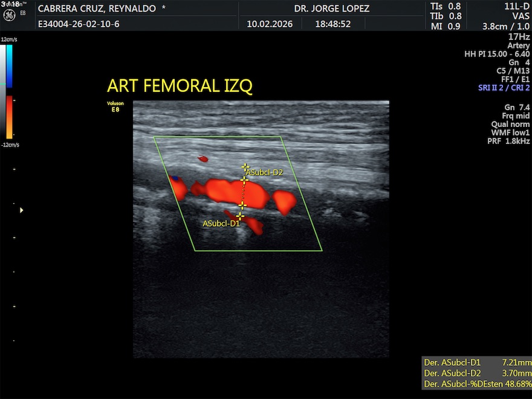Select the second caliper cross inside the vessel

click(244, 180)
